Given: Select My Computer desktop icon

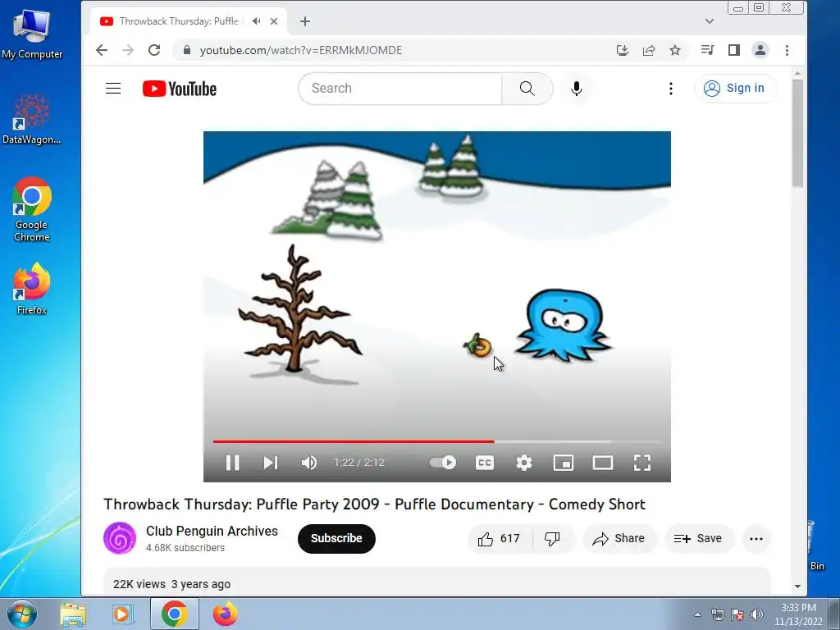Looking at the screenshot, I should (x=32, y=34).
